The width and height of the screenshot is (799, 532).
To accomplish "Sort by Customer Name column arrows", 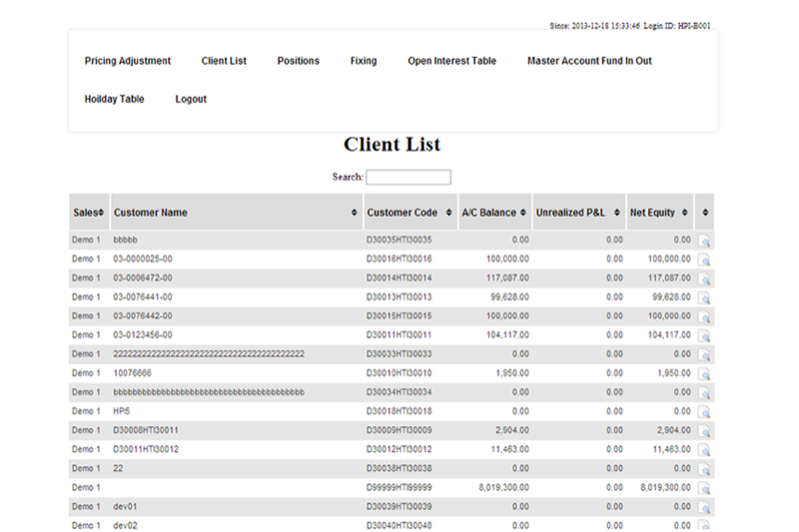I will coord(355,213).
